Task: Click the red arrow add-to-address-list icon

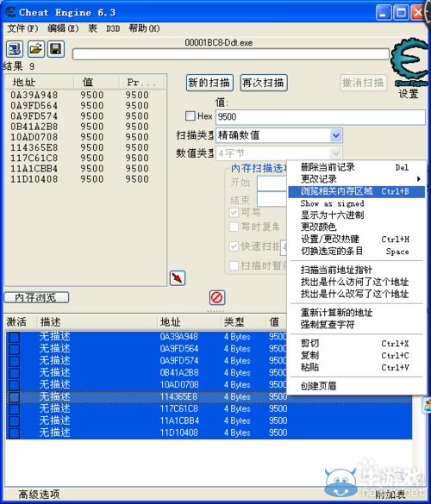Action: [178, 278]
